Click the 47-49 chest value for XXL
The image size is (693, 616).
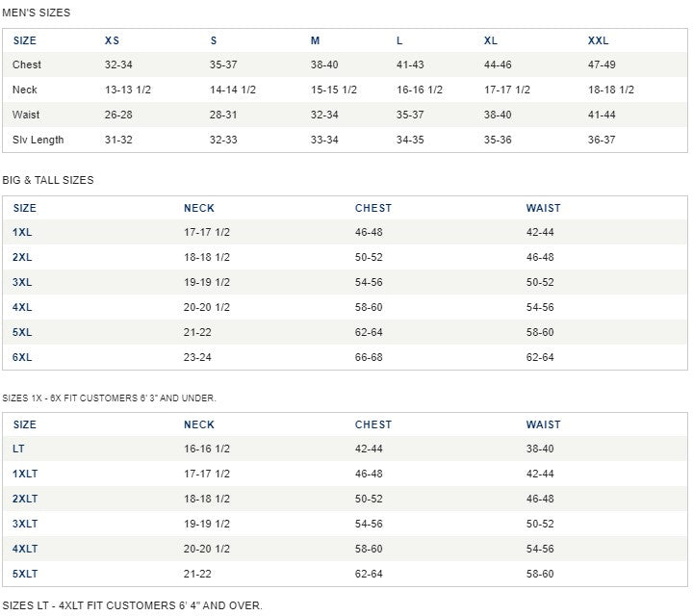pyautogui.click(x=602, y=64)
